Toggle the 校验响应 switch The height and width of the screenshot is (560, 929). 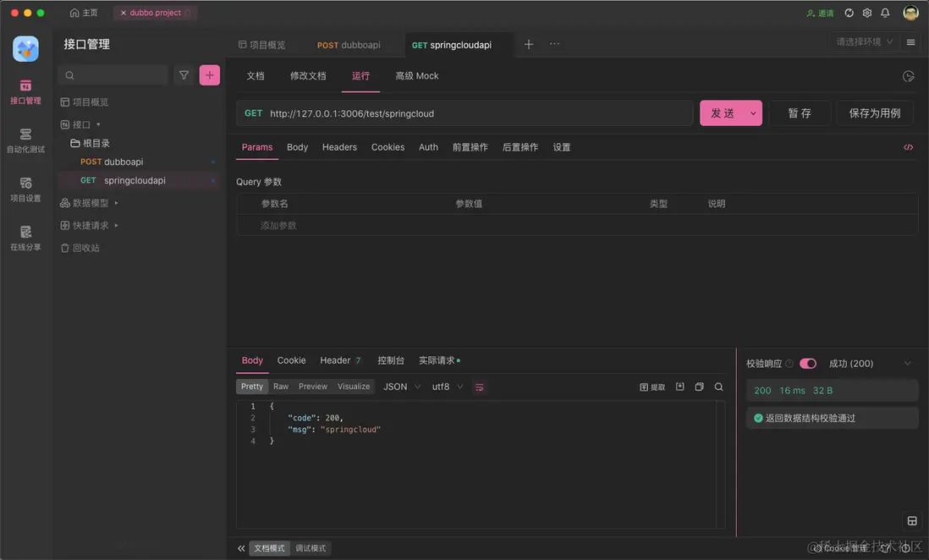pyautogui.click(x=807, y=364)
